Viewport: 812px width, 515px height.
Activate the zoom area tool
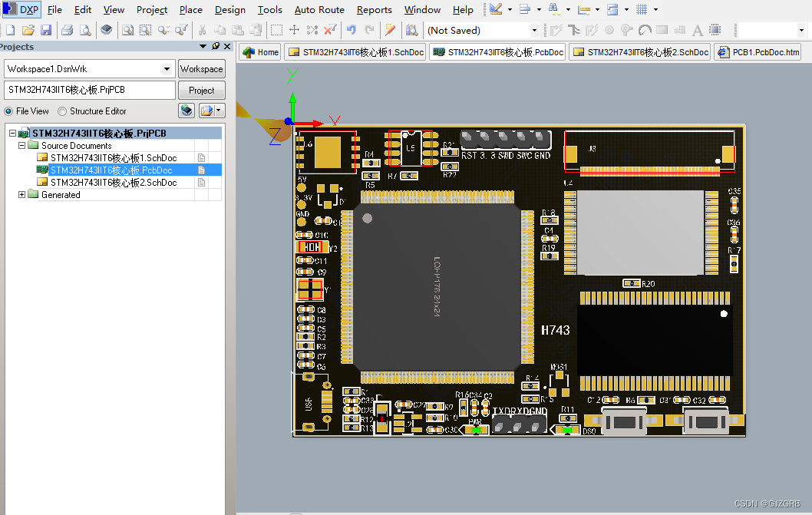point(146,28)
